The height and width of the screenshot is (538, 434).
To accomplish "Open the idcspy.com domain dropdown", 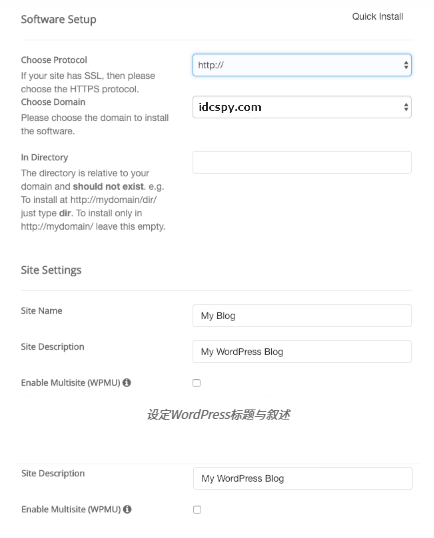I will click(302, 107).
